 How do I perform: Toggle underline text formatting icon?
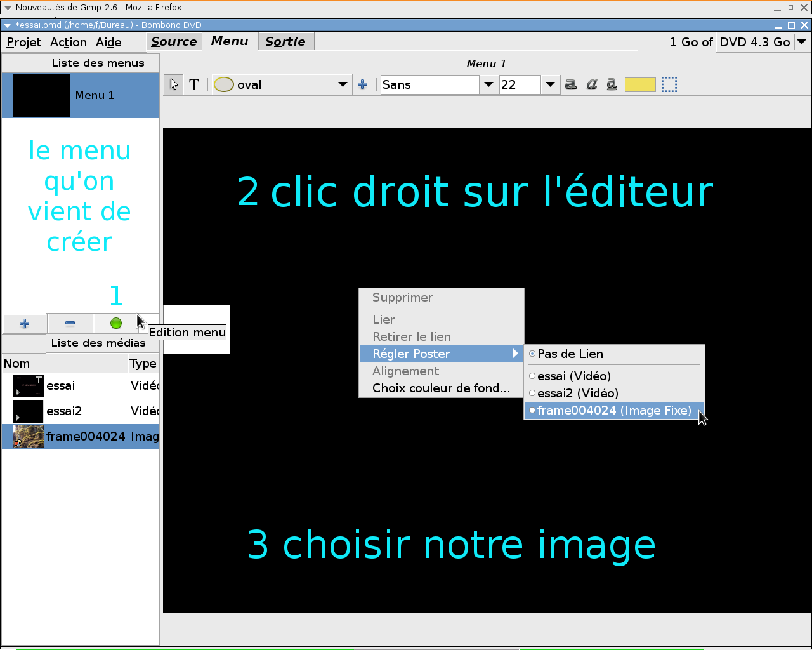[x=612, y=84]
